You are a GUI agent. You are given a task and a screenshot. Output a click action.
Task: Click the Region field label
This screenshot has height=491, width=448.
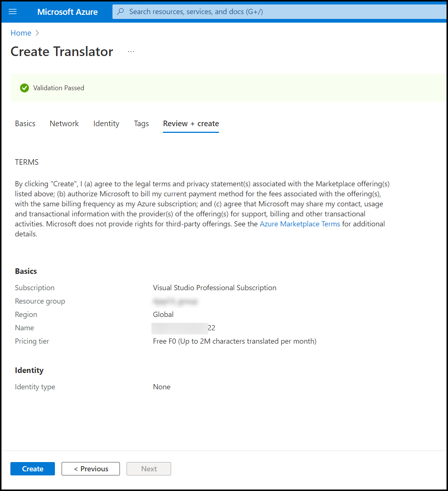click(26, 314)
